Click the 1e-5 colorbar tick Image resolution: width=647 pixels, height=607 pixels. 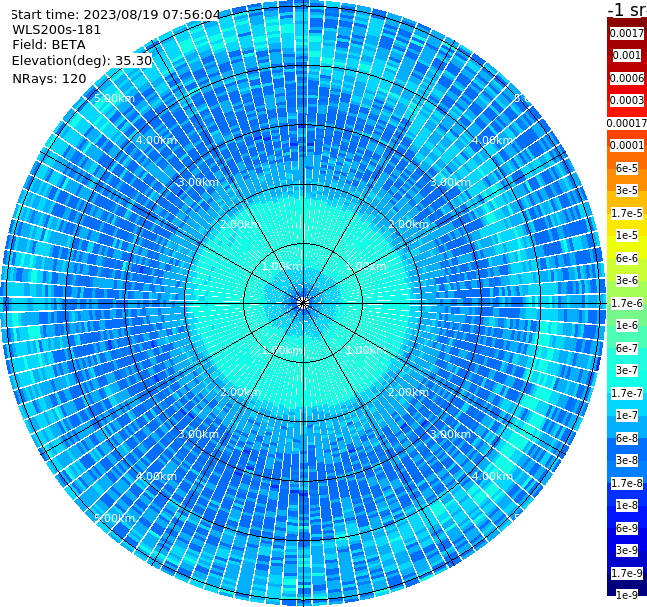tap(627, 235)
